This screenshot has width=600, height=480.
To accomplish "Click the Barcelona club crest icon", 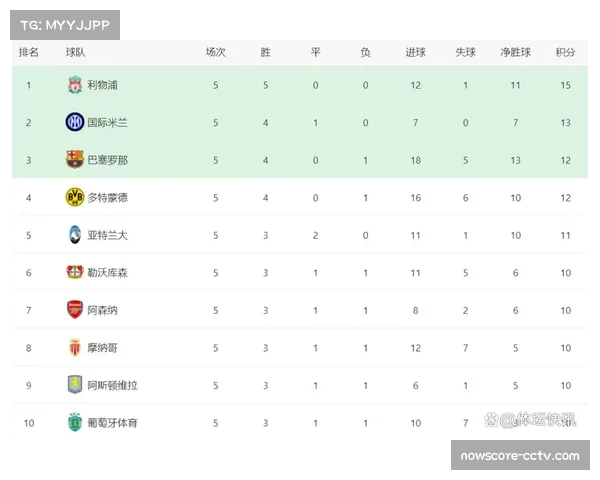I will pos(75,160).
